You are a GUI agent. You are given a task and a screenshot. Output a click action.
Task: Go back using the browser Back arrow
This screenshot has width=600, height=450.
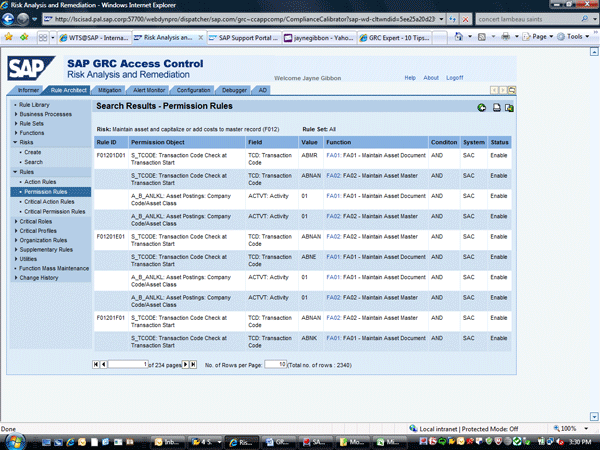(8, 19)
